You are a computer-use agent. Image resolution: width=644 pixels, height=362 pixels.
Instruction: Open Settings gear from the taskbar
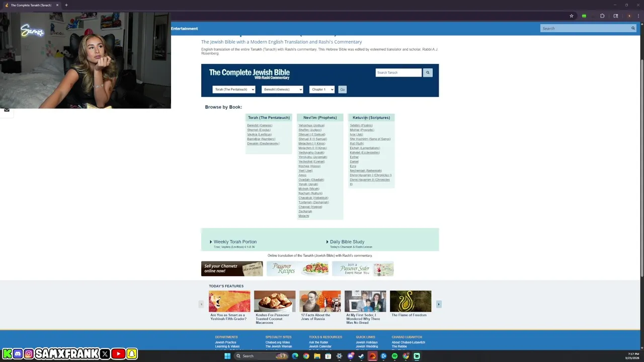pyautogui.click(x=339, y=356)
